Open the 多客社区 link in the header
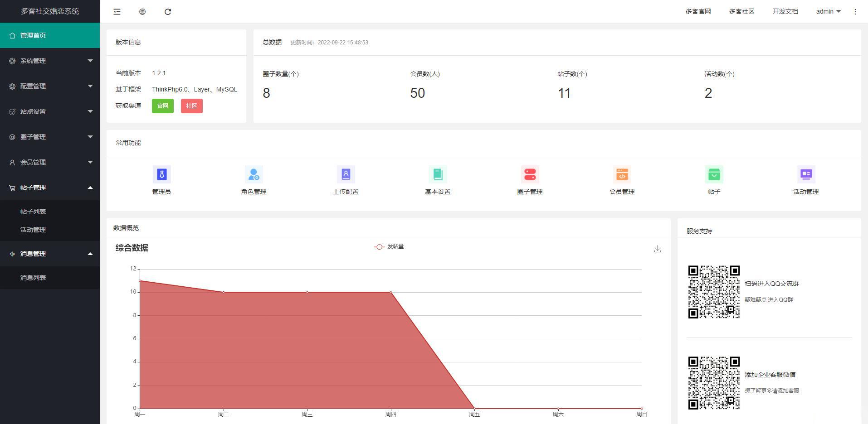The height and width of the screenshot is (424, 868). (742, 12)
